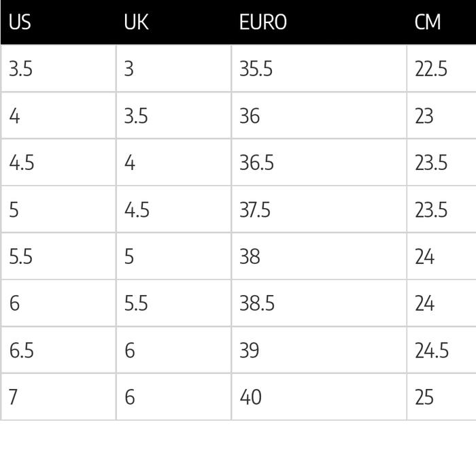Click the CM 24.5 cell
476x476 pixels.
[x=432, y=350]
